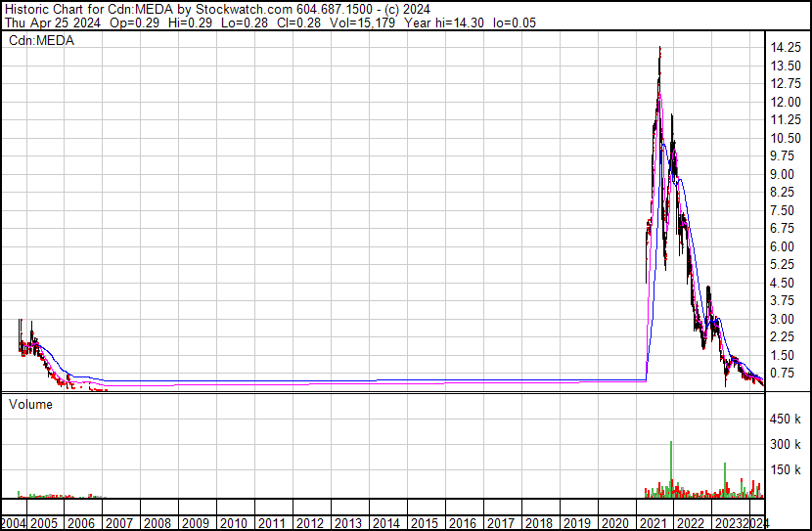Viewport: 812px width, 531px height.
Task: Click the Cdn:MEDA symbol label
Action: (42, 40)
